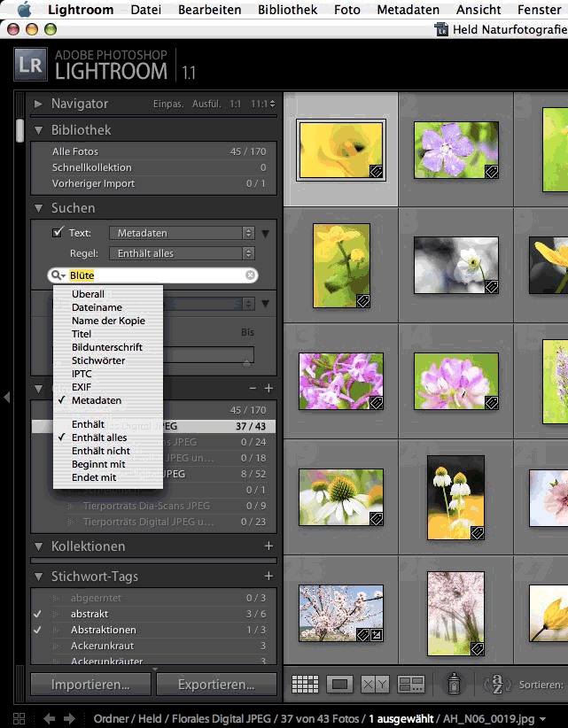
Task: Open Navigator 11:1 zoom stepper
Action: 263,104
